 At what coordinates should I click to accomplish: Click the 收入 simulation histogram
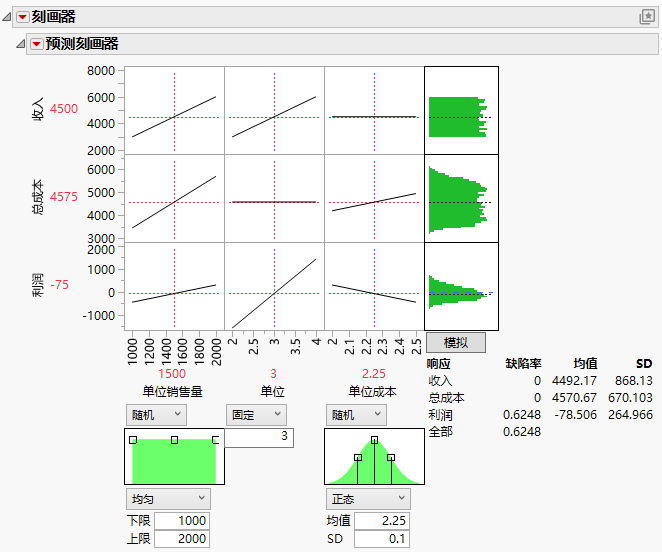[461, 110]
